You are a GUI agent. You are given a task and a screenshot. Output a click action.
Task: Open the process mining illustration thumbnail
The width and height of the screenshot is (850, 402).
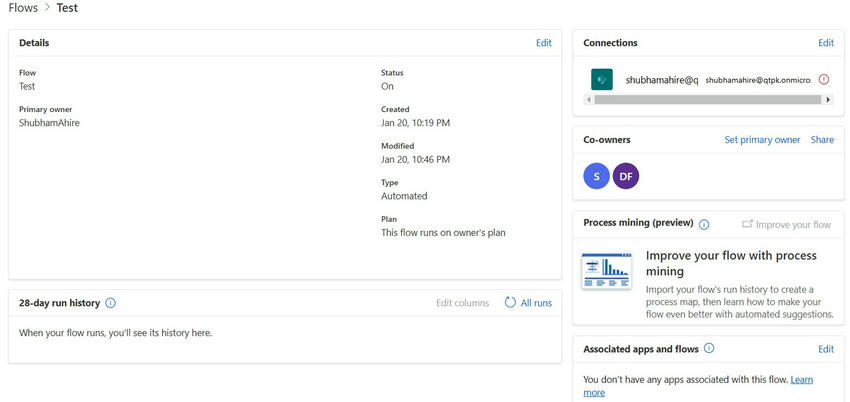[606, 270]
